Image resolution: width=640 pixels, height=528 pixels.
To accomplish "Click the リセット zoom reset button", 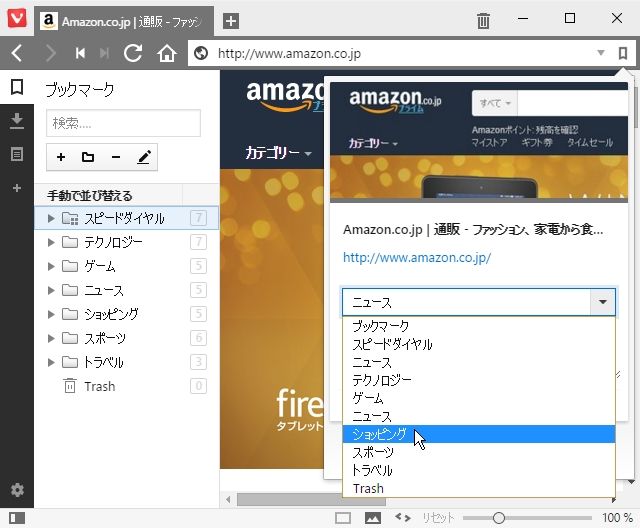I will click(x=438, y=518).
